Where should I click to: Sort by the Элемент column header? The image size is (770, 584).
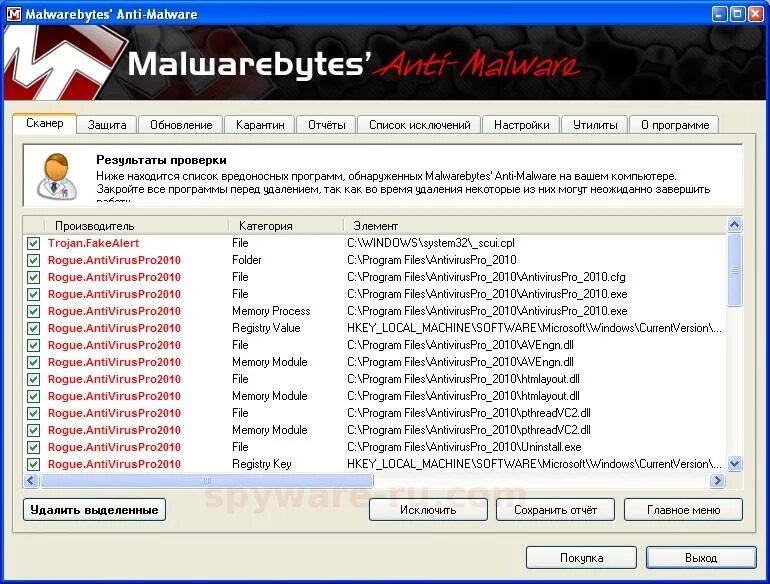(x=535, y=226)
